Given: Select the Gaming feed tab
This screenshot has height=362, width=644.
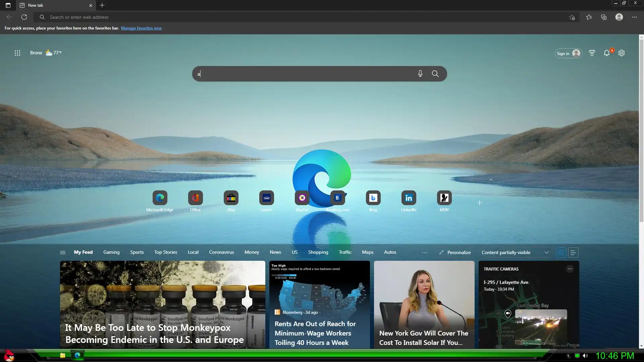Looking at the screenshot, I should [111, 252].
